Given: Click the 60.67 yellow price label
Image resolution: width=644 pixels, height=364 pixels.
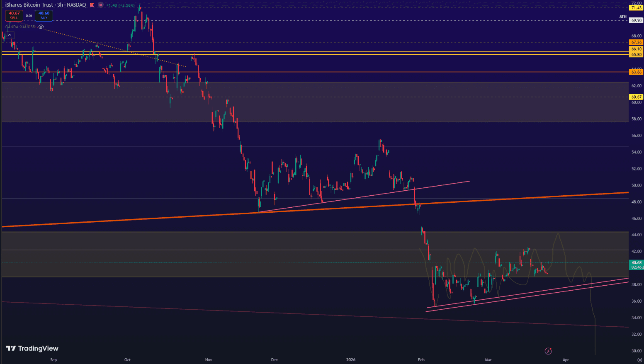Looking at the screenshot, I should tap(636, 97).
